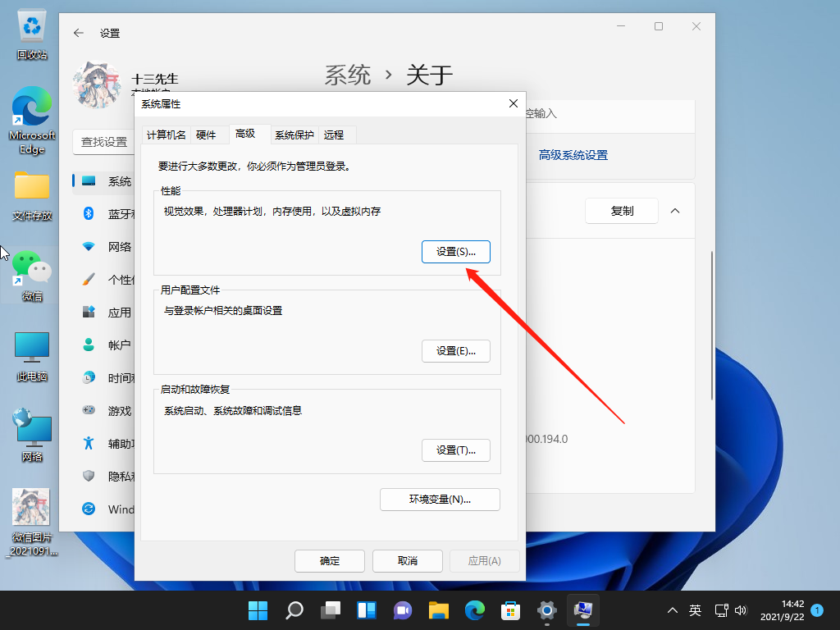Click the Settings window scrollbar
Viewport: 840px width, 630px height.
(x=712, y=325)
